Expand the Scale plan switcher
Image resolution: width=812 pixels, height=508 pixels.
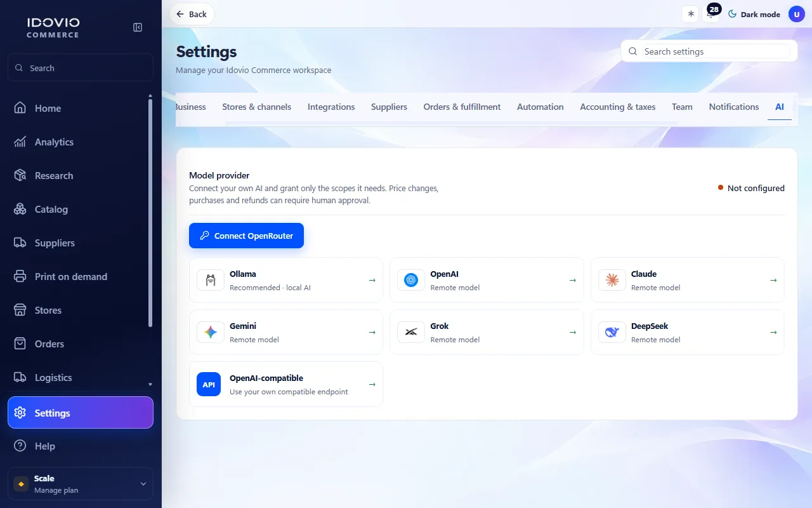(81, 484)
